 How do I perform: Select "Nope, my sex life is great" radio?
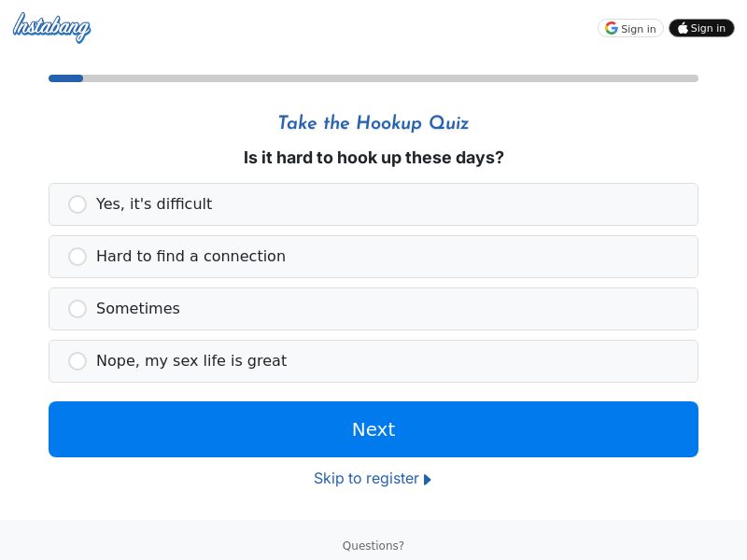[x=78, y=361]
